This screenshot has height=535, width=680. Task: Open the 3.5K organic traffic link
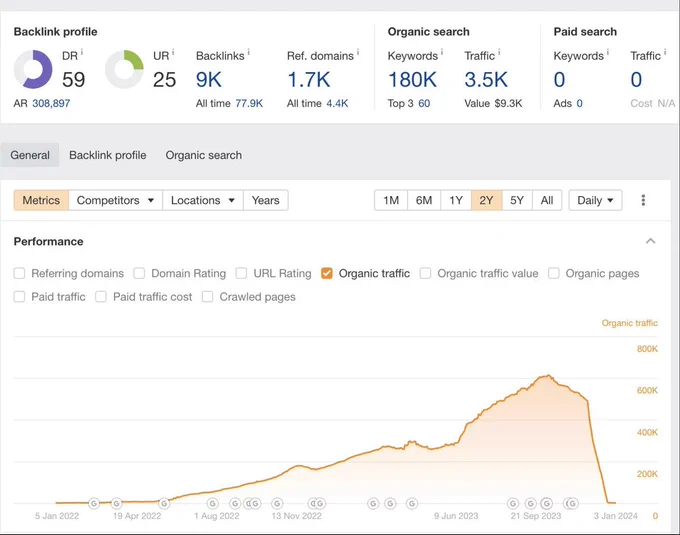[x=486, y=80]
